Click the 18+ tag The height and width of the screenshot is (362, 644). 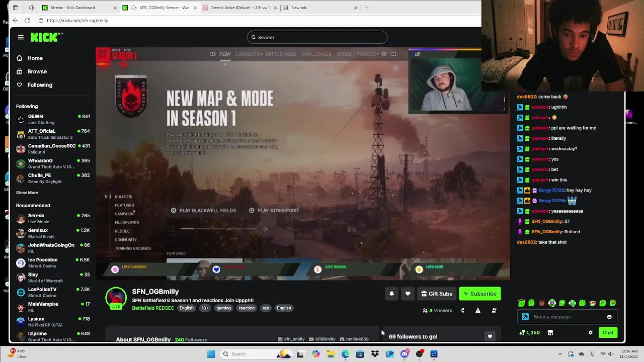[205, 308]
